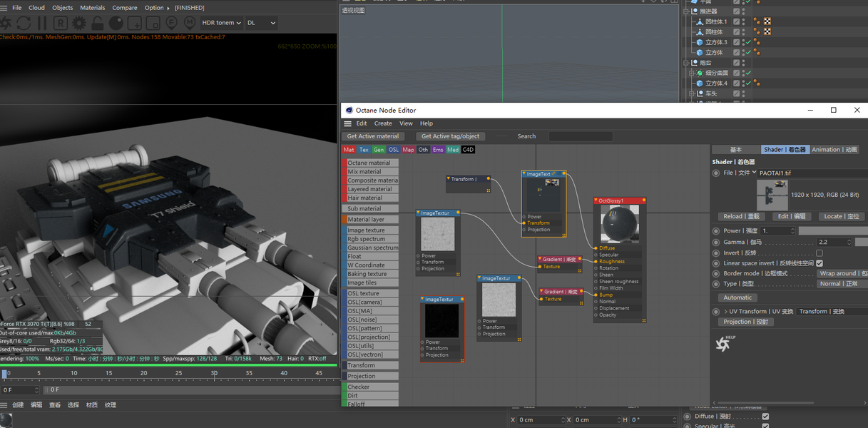
Task: Select checkerboard texture tag on 圆柱体.1
Action: tap(767, 21)
